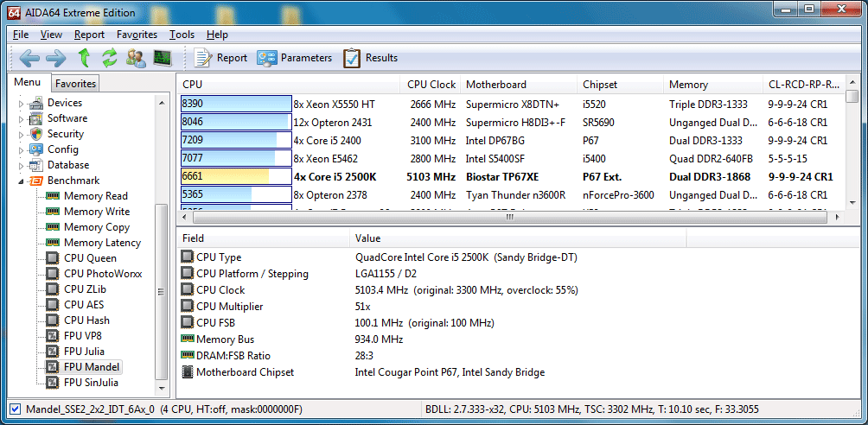This screenshot has width=868, height=425.
Task: Click the Memory column header
Action: pos(713,85)
